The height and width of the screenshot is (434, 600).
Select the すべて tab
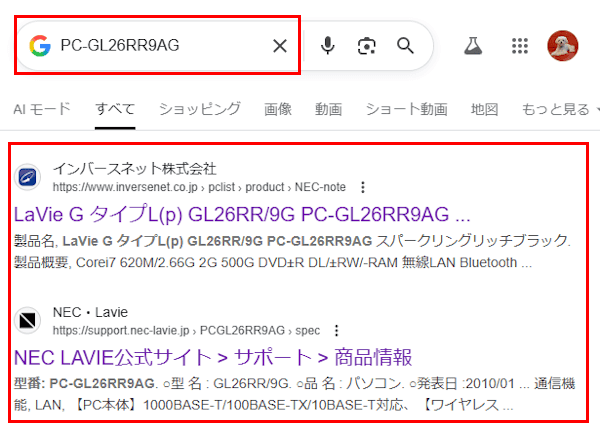coord(115,109)
